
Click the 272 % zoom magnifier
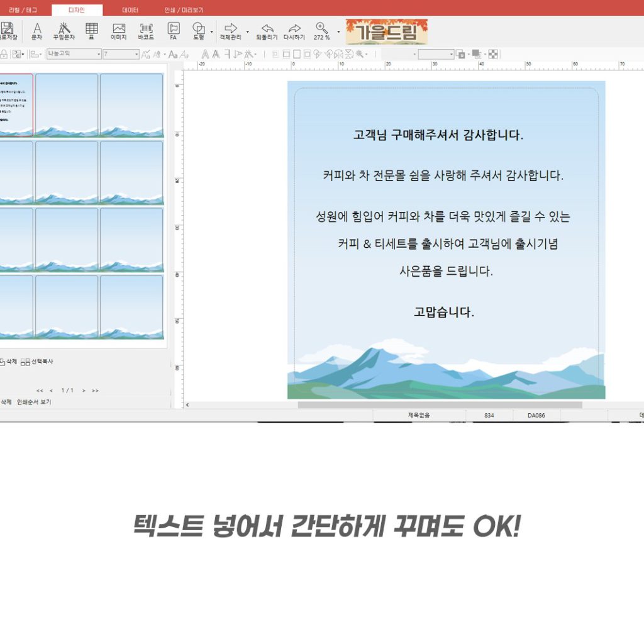(x=321, y=31)
